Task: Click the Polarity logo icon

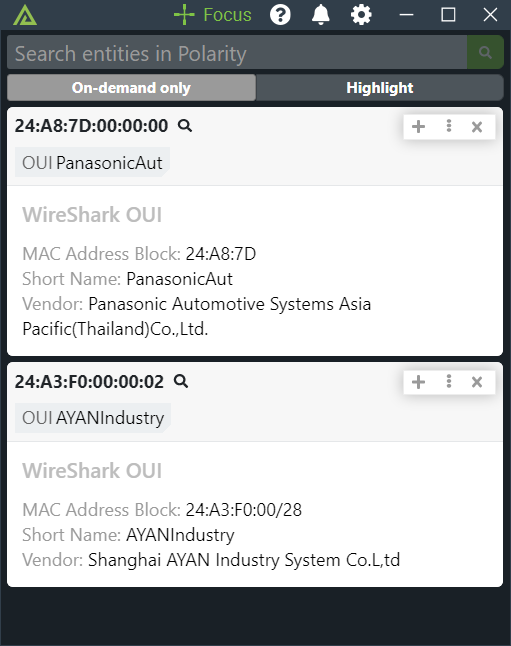Action: 25,15
